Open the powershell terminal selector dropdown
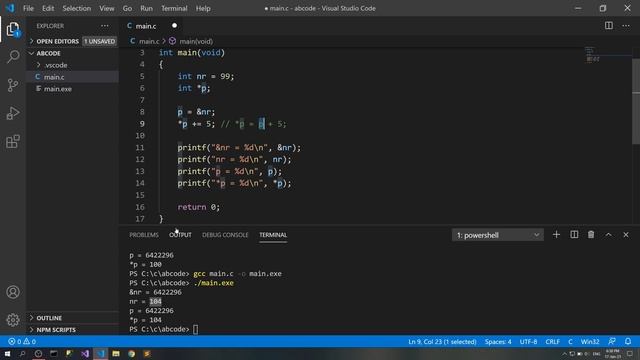The height and width of the screenshot is (360, 640). [x=498, y=235]
